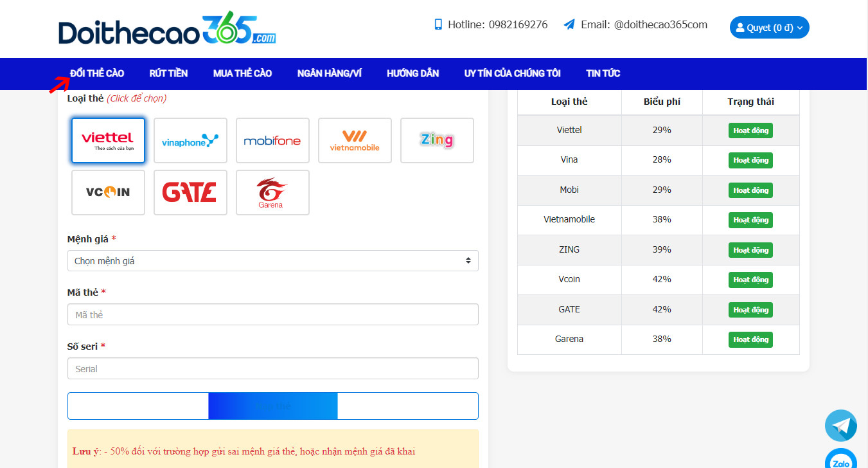Screen dimensions: 868x468
Task: Click the email paper-plane icon
Action: click(x=569, y=24)
